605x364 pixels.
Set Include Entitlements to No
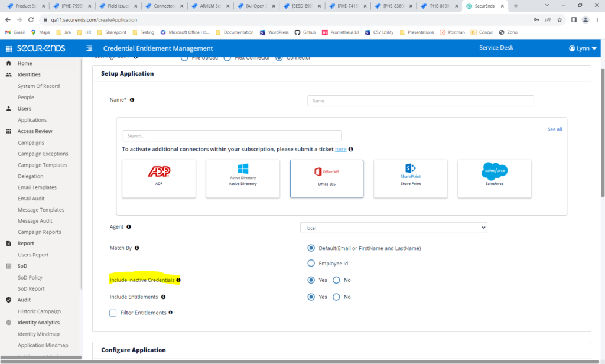tap(336, 297)
